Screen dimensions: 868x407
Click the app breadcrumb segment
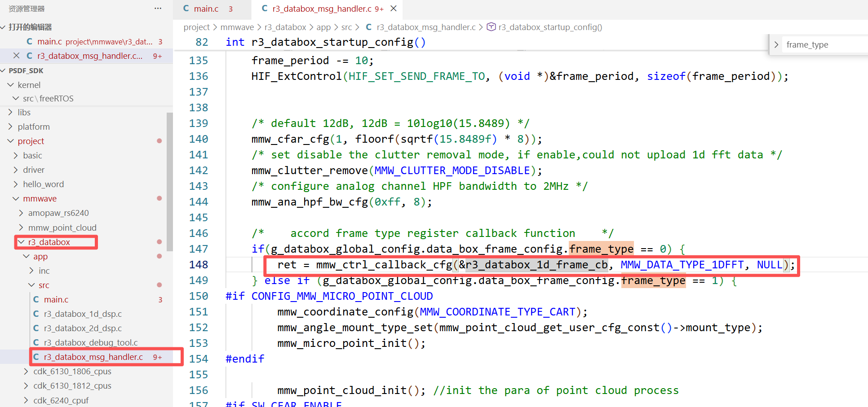click(323, 27)
